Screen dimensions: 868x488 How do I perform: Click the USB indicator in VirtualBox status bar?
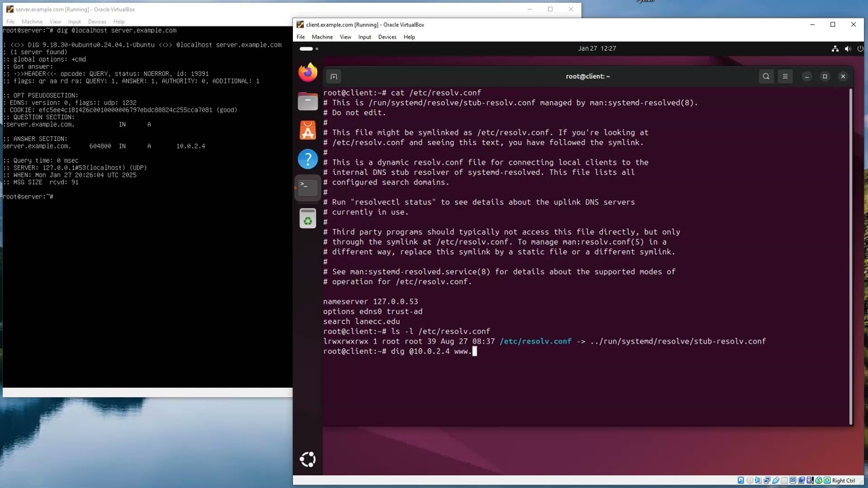click(x=776, y=481)
